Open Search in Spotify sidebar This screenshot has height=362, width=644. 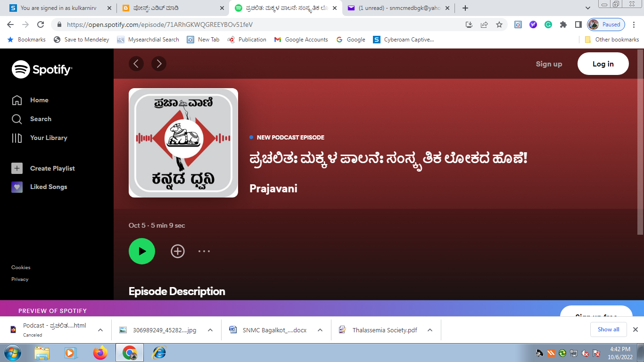point(32,119)
